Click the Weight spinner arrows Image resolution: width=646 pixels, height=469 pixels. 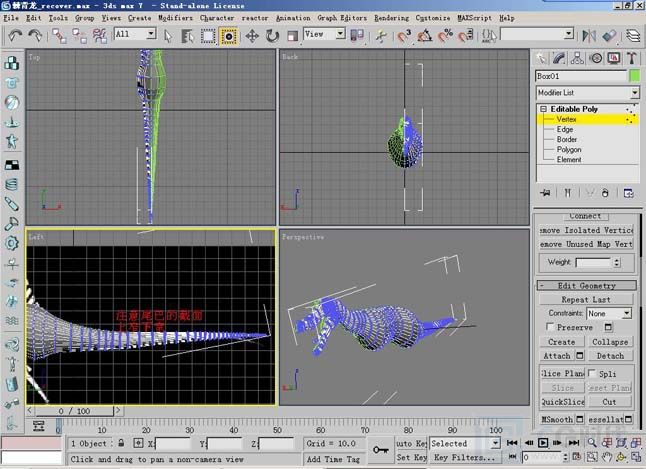coord(616,262)
